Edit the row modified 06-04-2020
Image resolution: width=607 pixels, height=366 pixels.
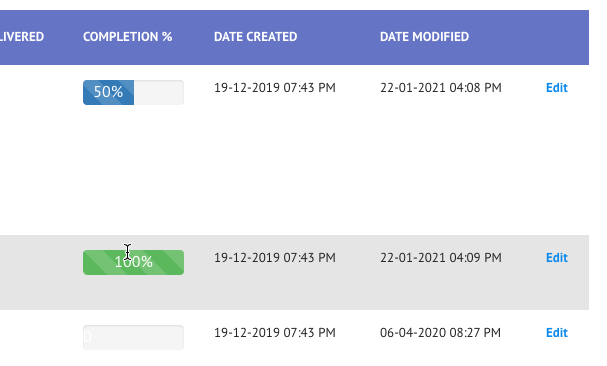tap(557, 333)
